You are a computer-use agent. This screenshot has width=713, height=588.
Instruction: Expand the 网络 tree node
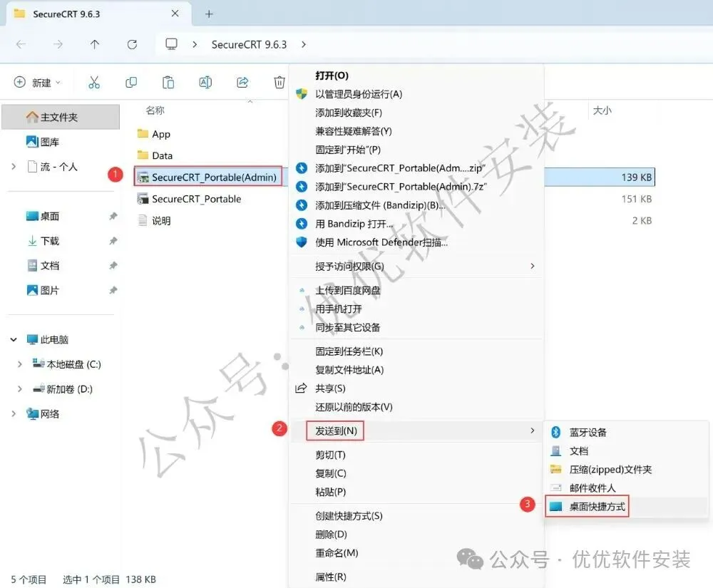point(14,413)
